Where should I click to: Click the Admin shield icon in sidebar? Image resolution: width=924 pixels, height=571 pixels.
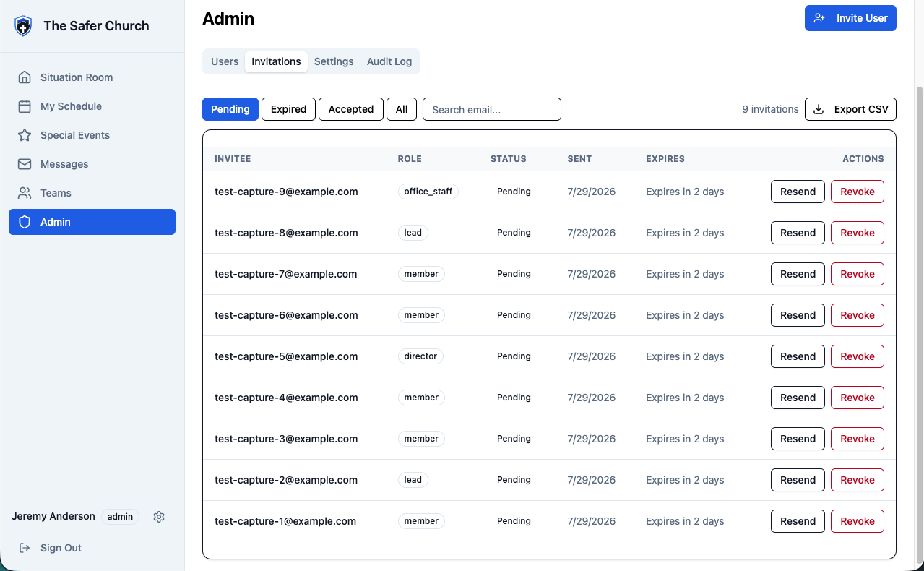(x=25, y=222)
